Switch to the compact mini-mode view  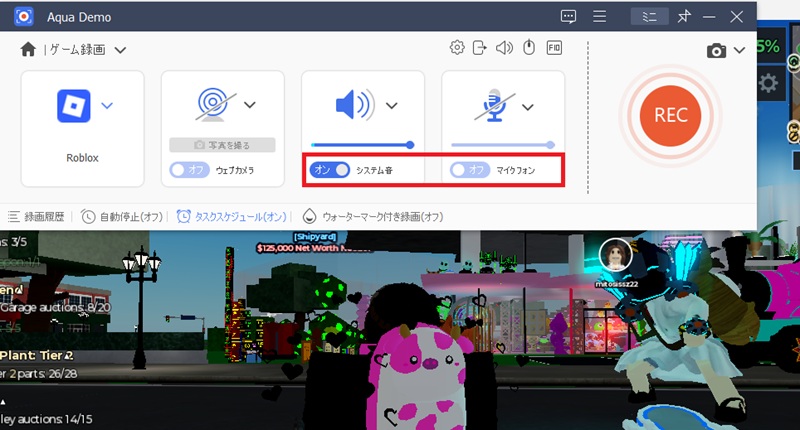(x=649, y=17)
